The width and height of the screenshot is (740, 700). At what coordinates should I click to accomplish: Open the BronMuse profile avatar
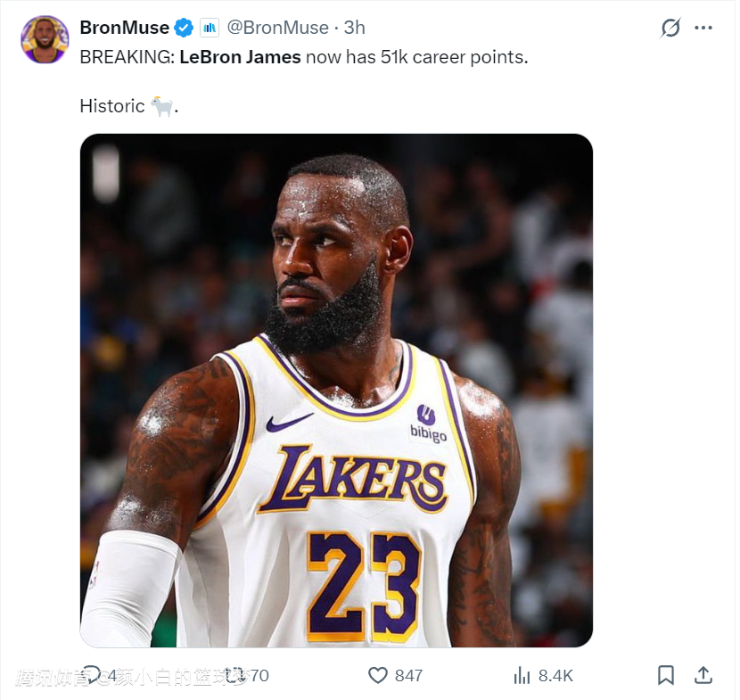45,39
